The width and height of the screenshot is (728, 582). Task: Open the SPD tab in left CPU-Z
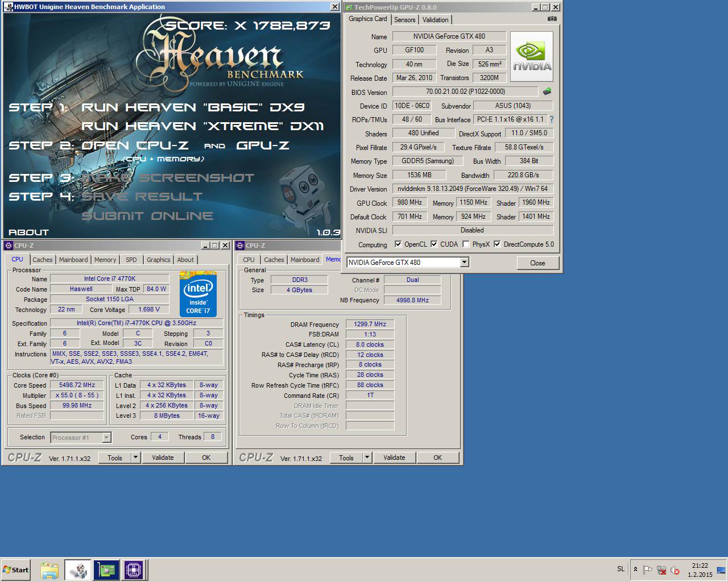coord(131,260)
